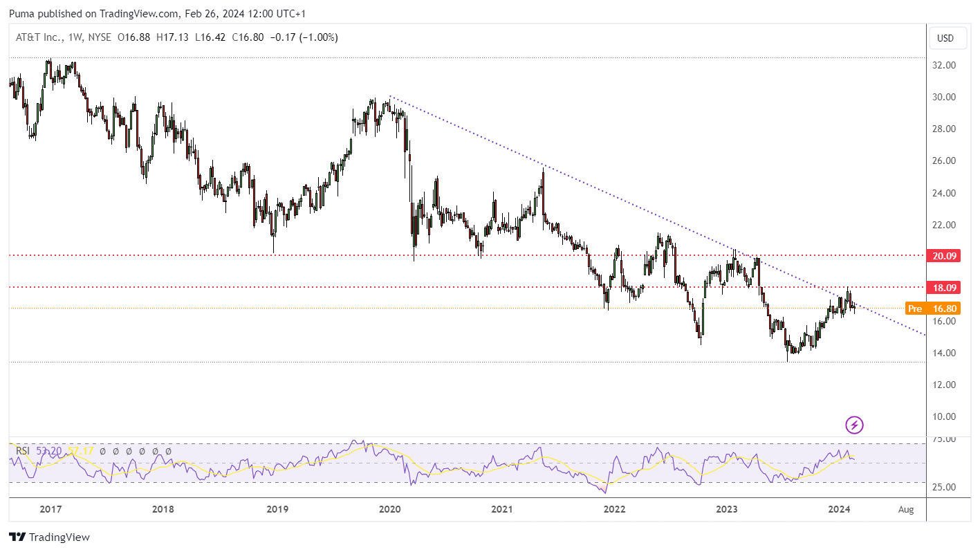Click the 2017 year marker on time axis

(50, 509)
